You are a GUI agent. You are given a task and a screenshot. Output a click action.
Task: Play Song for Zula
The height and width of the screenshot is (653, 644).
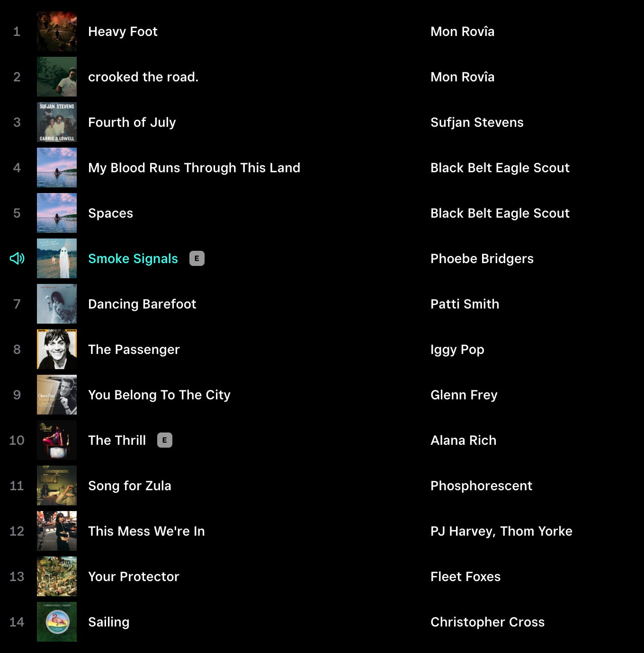point(129,485)
